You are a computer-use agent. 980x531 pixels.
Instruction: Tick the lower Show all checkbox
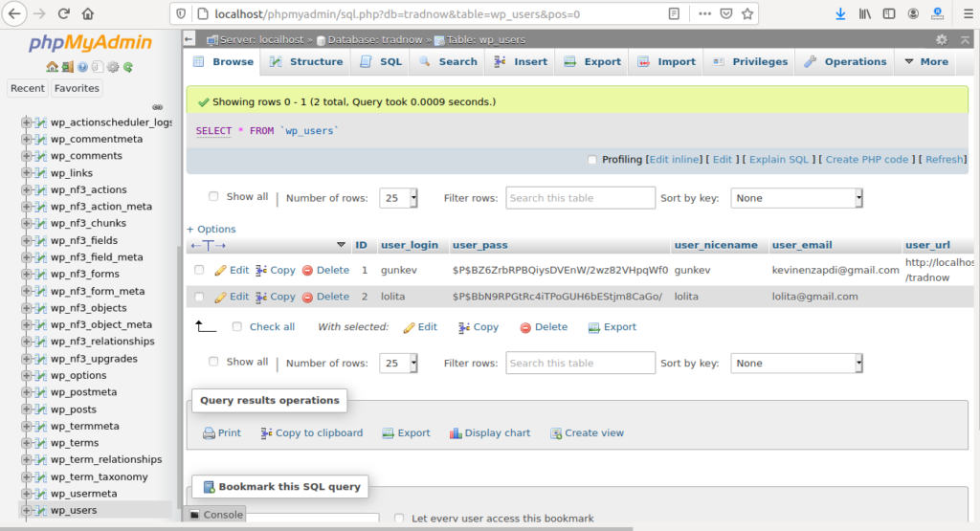click(213, 362)
